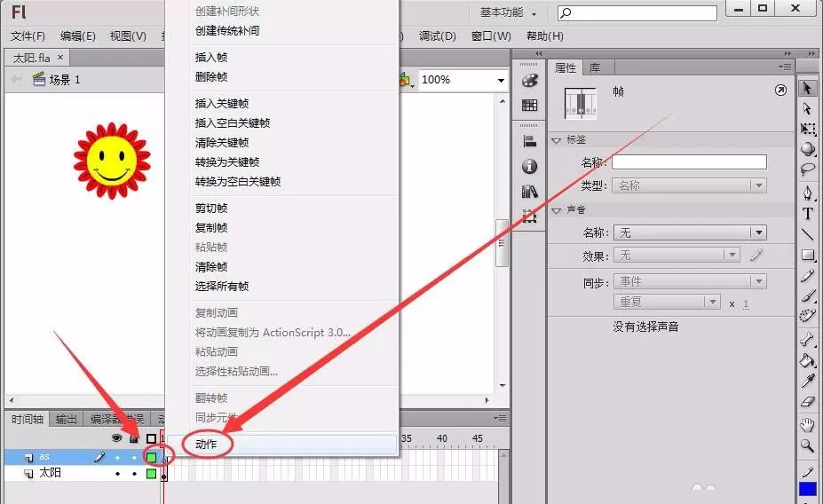Open the Info panel icon
The height and width of the screenshot is (504, 823).
click(x=529, y=166)
